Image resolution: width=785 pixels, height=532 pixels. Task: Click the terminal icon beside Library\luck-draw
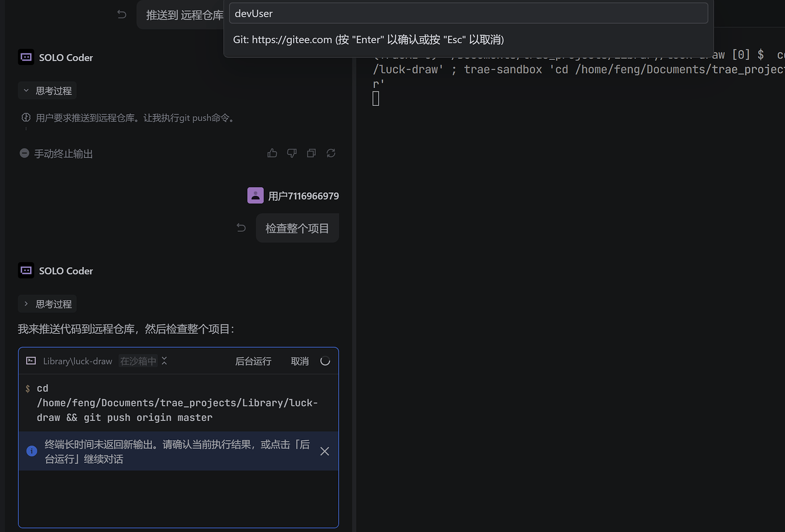click(31, 361)
